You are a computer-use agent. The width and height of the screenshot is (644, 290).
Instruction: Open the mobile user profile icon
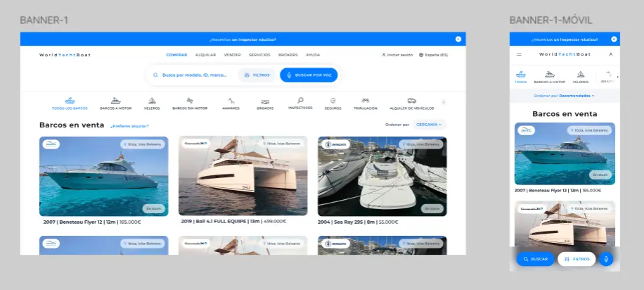click(610, 54)
